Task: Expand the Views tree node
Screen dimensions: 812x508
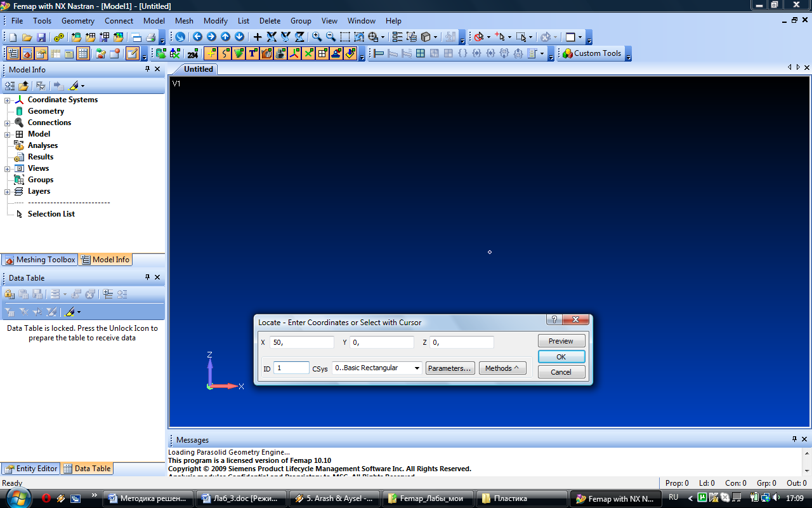Action: pyautogui.click(x=8, y=168)
